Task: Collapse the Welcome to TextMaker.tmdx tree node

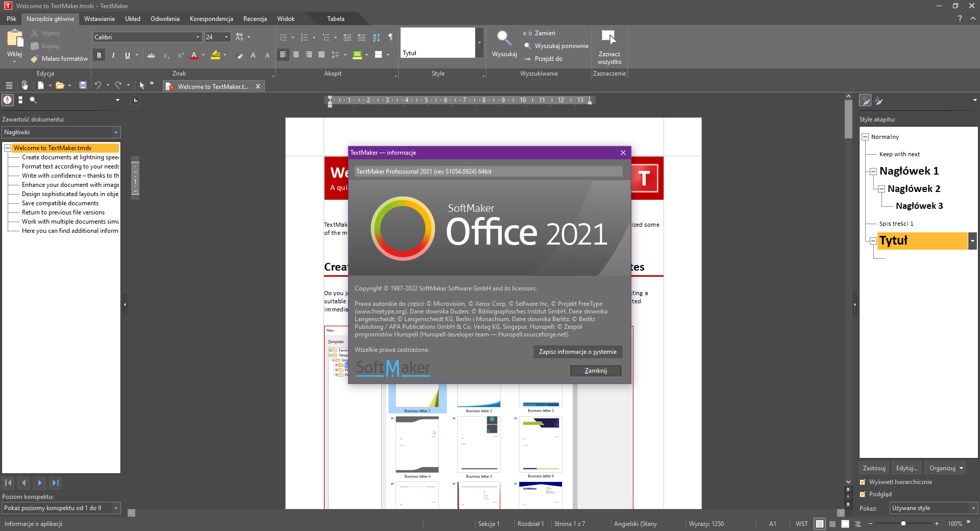Action: click(8, 148)
